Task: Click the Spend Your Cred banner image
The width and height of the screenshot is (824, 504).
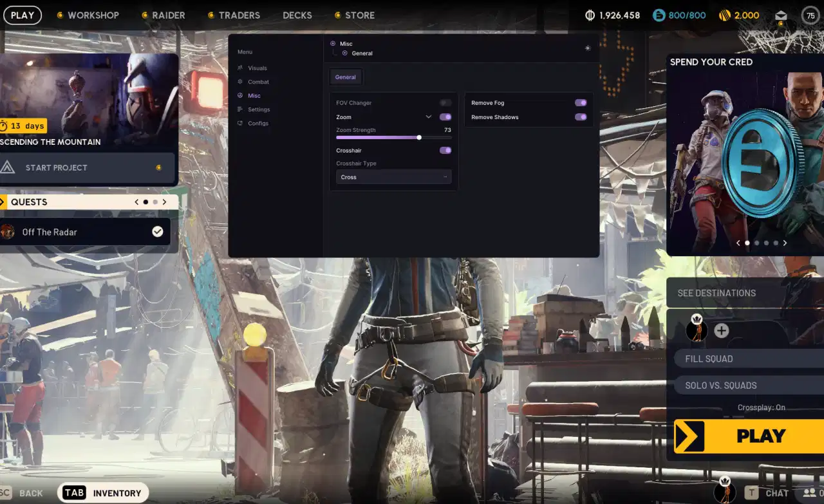Action: tap(745, 154)
